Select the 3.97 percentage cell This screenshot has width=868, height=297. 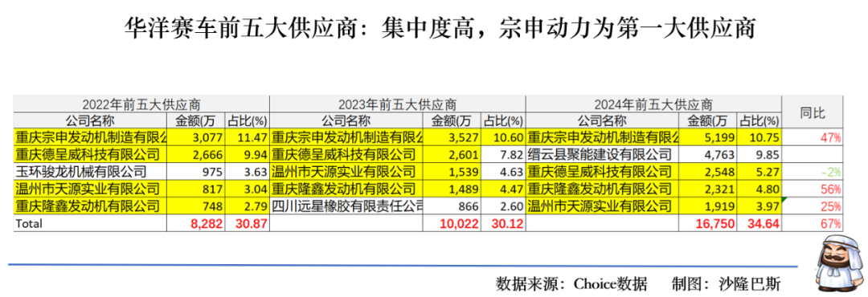(759, 206)
